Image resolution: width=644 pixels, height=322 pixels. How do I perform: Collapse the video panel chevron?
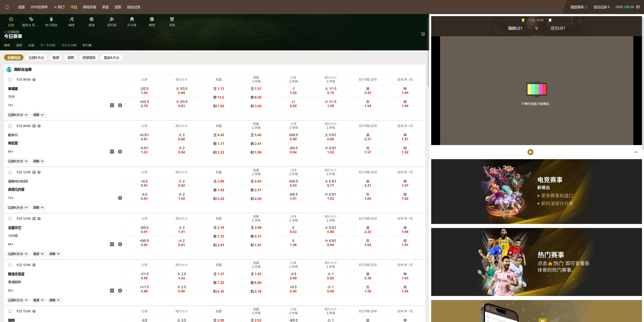(x=636, y=152)
